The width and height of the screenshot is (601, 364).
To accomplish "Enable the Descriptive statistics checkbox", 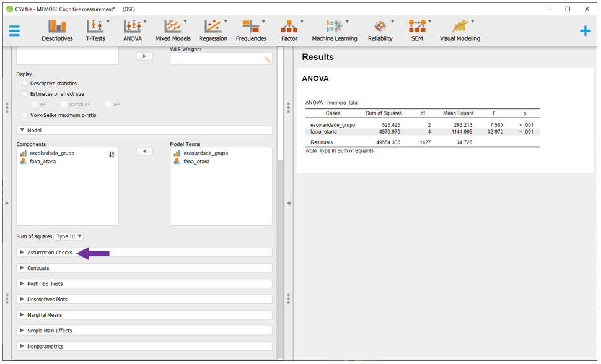I will (25, 84).
